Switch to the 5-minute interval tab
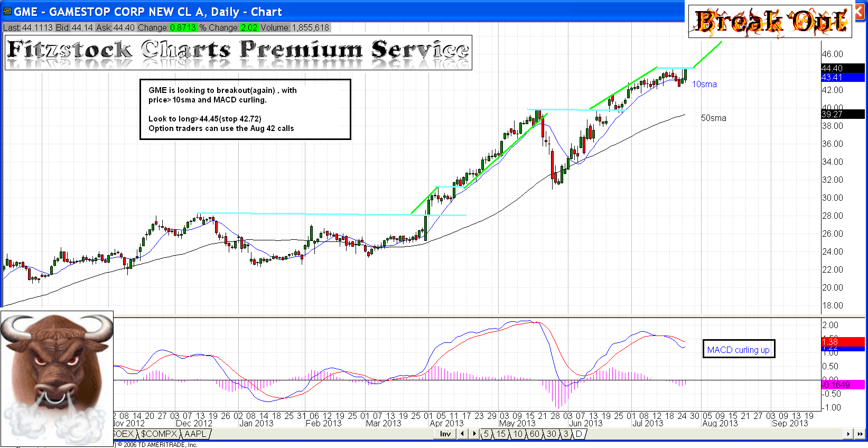 (x=487, y=434)
